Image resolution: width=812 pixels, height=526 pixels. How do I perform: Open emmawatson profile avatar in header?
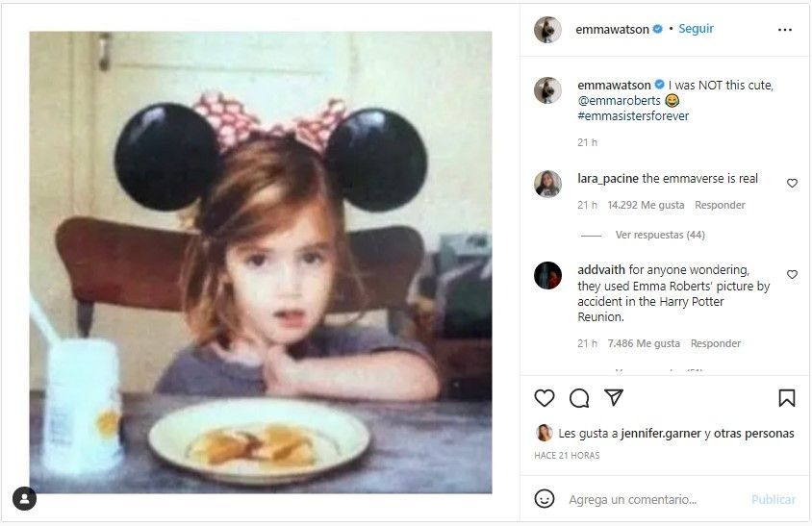coord(547,30)
